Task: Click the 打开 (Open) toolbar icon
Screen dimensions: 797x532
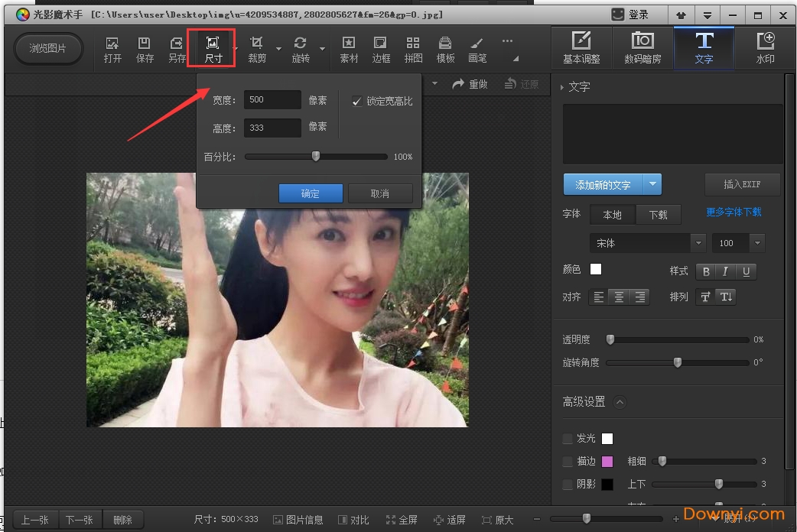Action: point(112,50)
